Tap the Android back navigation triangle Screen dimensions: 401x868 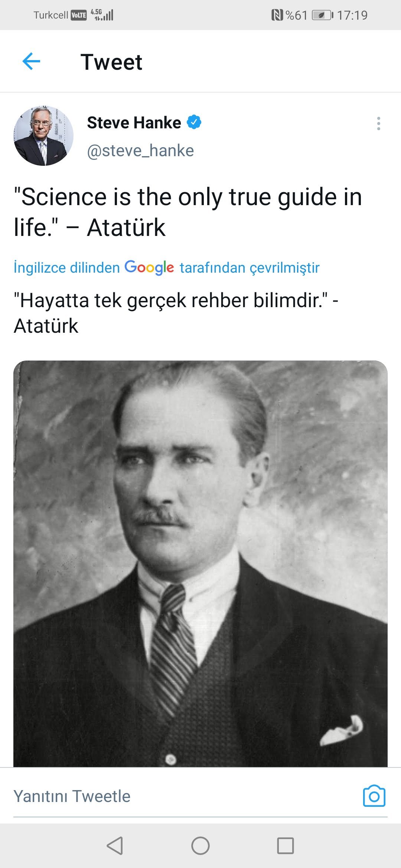click(x=115, y=846)
